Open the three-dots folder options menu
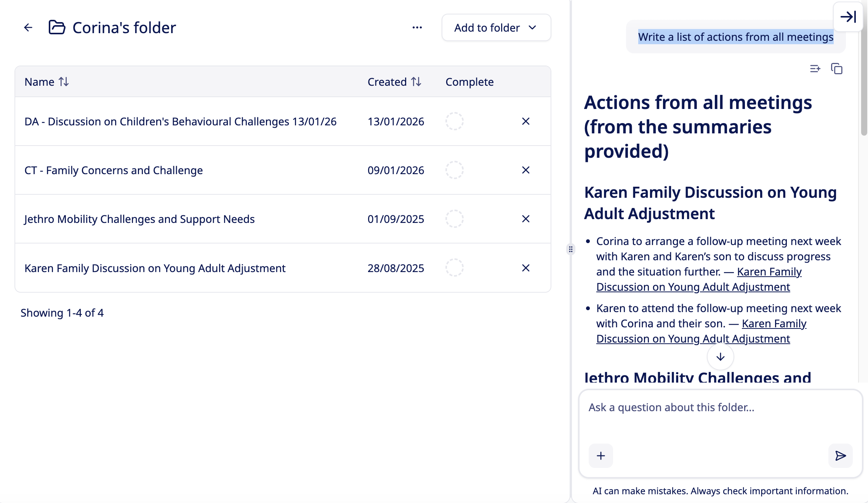Image resolution: width=868 pixels, height=503 pixels. (x=417, y=27)
